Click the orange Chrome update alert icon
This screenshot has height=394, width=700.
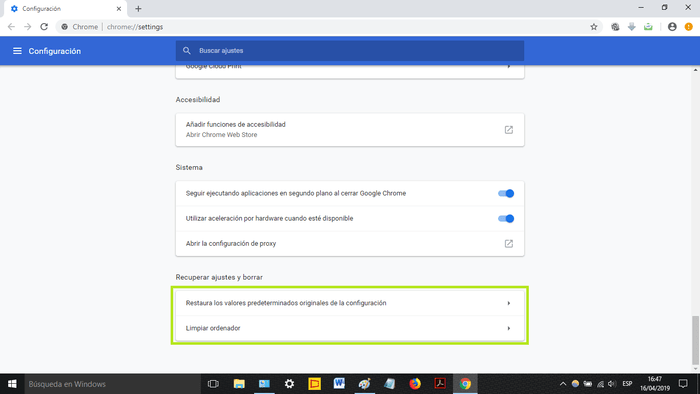tap(688, 27)
